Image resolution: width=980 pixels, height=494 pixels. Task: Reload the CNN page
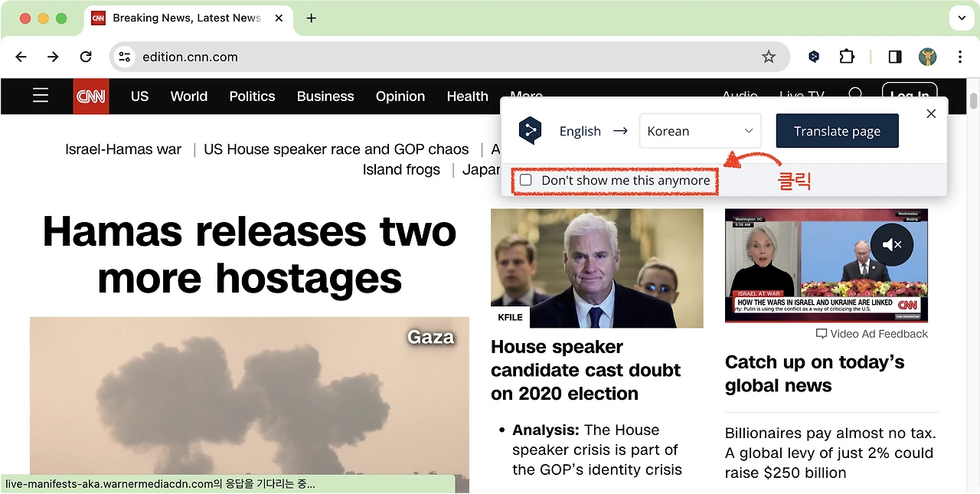pyautogui.click(x=86, y=57)
